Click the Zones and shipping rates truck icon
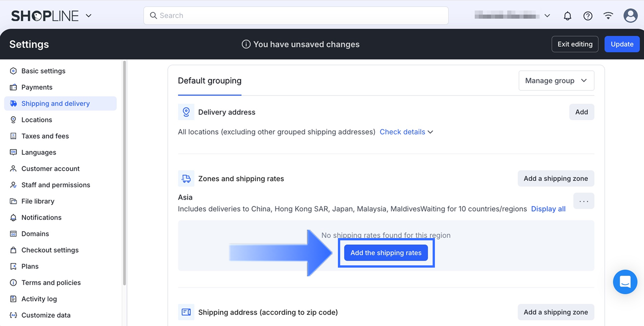 coord(186,179)
